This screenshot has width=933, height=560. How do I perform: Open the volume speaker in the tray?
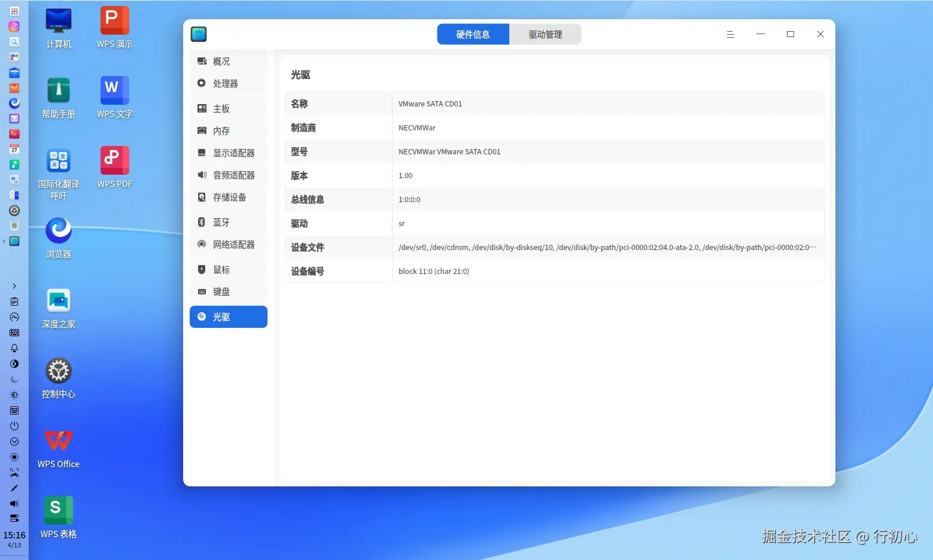tap(14, 504)
